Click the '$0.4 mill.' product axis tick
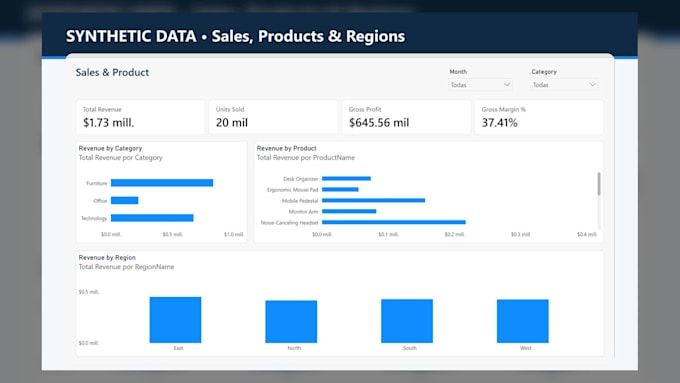680x383 pixels. pyautogui.click(x=587, y=234)
